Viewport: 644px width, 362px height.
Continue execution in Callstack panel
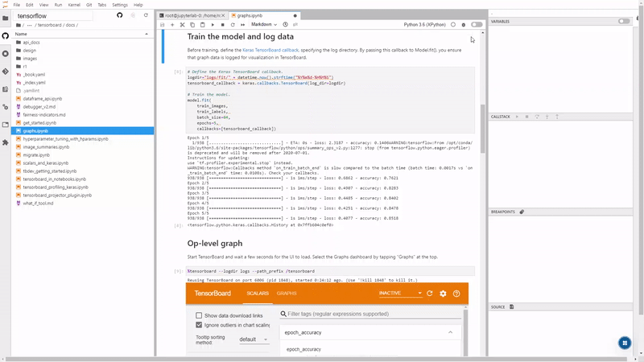[517, 117]
